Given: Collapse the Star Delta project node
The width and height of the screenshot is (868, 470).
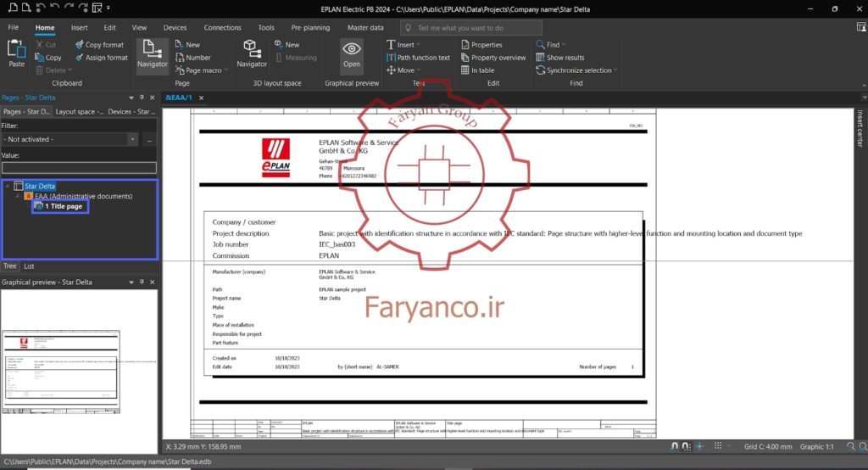Looking at the screenshot, I should coord(7,187).
